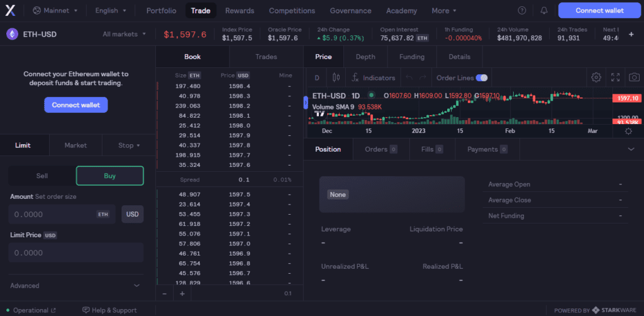Image resolution: width=644 pixels, height=316 pixels.
Task: Switch to the Depth chart tab
Action: coord(365,57)
